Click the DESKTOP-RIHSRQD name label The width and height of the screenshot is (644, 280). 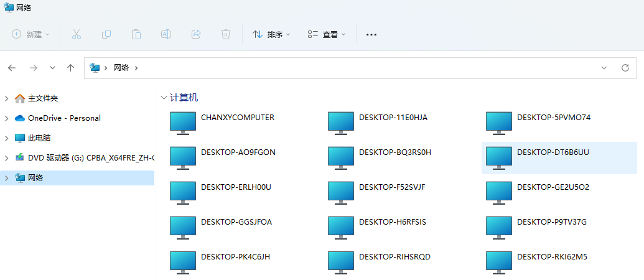(394, 257)
